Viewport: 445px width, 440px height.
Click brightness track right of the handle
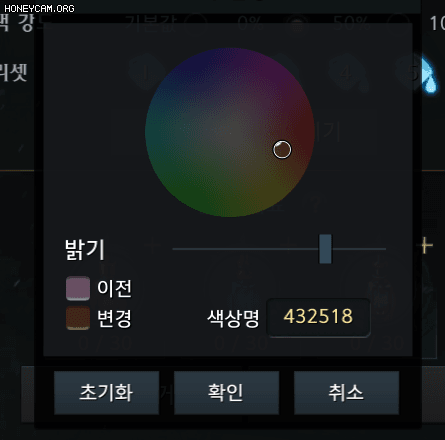tap(359, 249)
